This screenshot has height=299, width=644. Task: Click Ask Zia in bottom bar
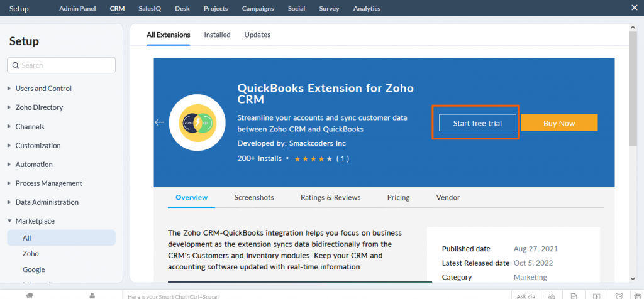click(525, 296)
